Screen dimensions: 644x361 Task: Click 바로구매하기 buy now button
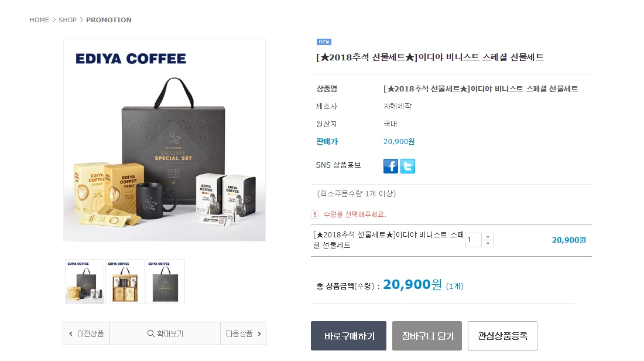click(x=349, y=336)
